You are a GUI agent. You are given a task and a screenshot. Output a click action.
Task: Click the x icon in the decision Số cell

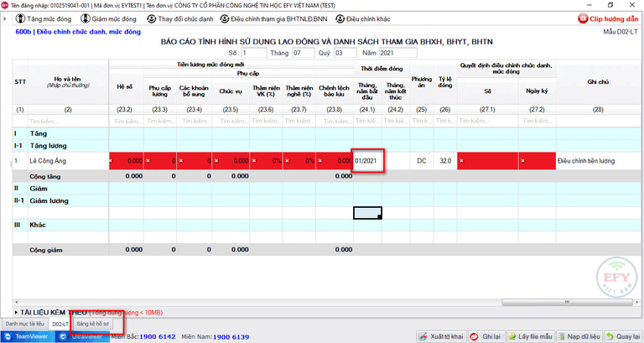pos(461,161)
